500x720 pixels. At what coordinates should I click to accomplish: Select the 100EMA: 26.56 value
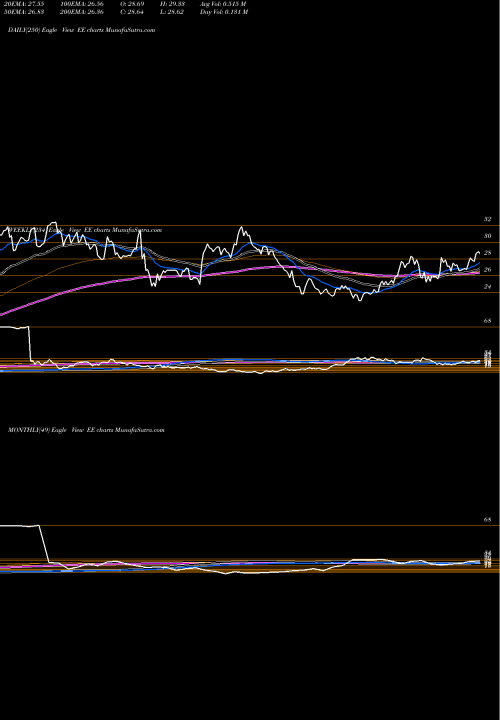(x=82, y=4)
